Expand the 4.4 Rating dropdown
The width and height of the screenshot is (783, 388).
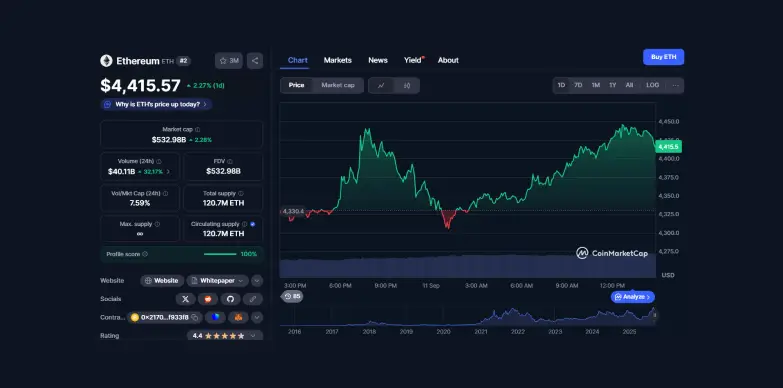225,336
